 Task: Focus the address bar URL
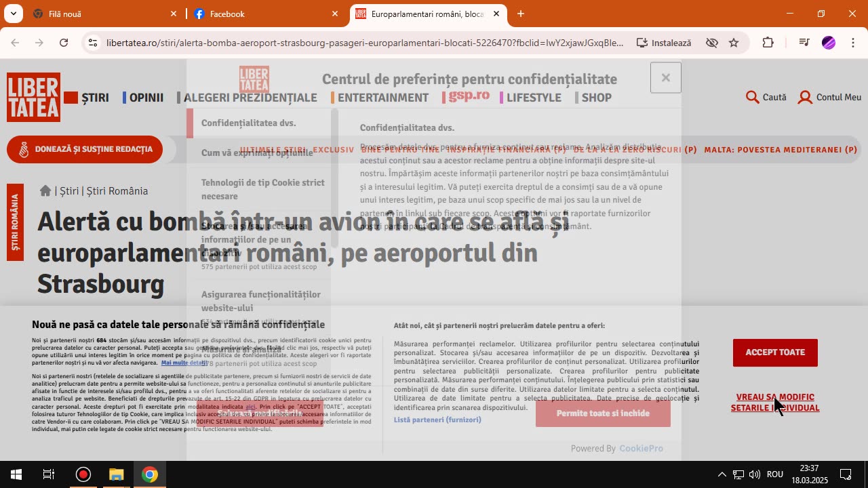tap(365, 43)
